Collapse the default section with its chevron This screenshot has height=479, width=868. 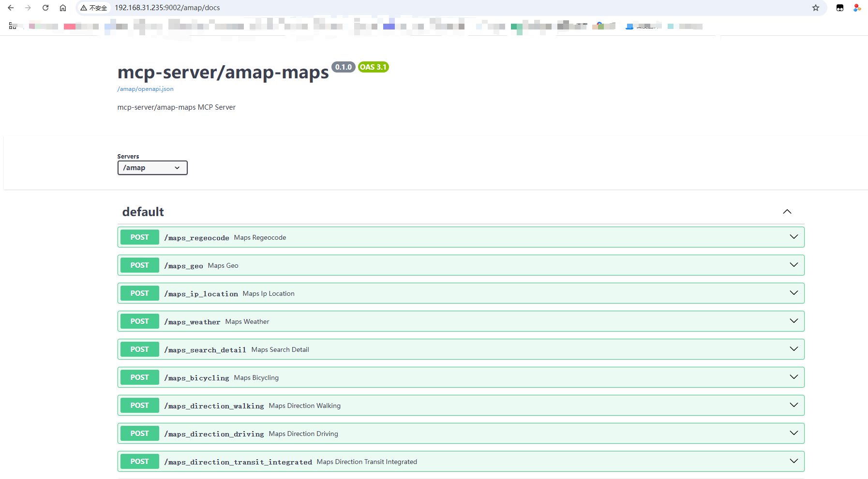point(787,212)
